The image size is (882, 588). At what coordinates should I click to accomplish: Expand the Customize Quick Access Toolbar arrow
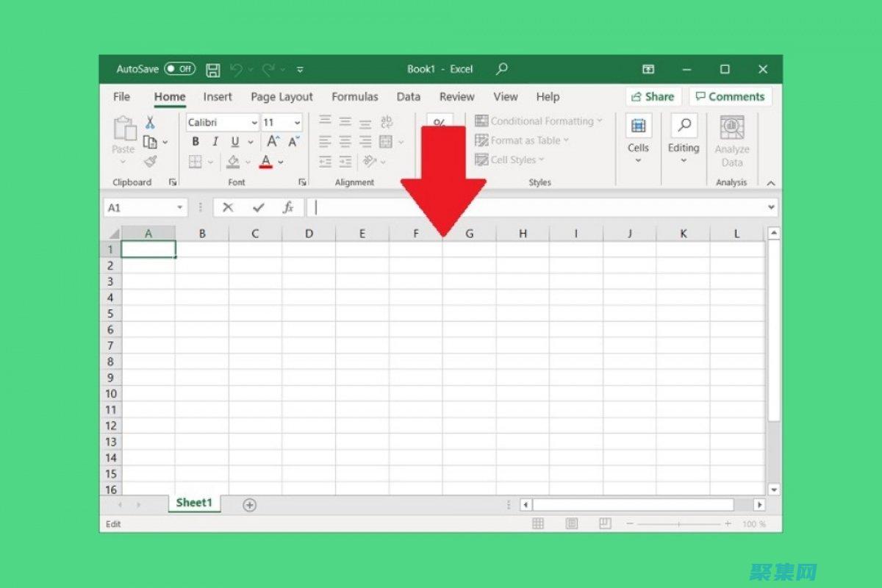tap(300, 70)
